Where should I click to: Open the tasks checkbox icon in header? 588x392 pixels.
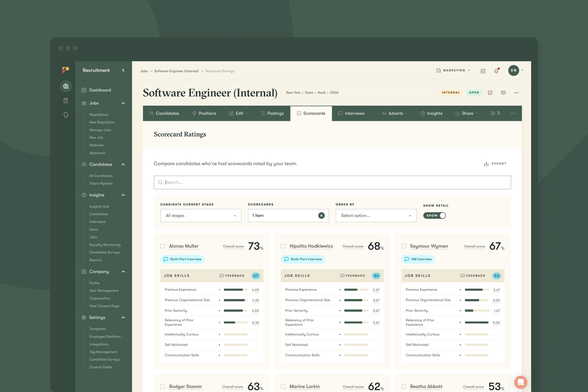[483, 71]
